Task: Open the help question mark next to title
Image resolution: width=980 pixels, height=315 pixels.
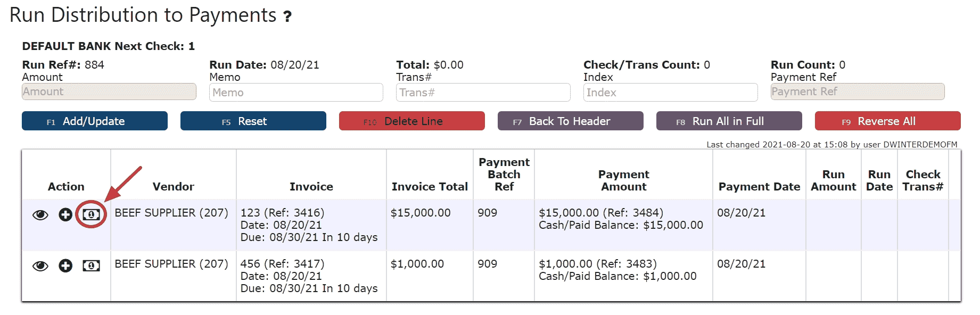Action: tap(287, 16)
